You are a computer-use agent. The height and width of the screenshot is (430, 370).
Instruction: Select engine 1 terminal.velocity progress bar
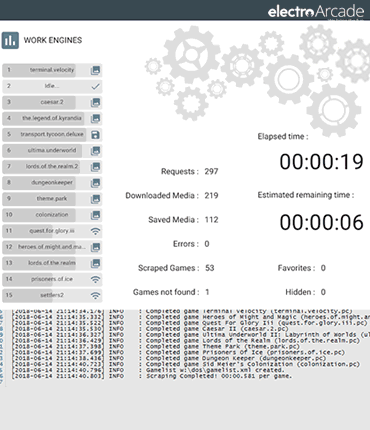pos(52,70)
